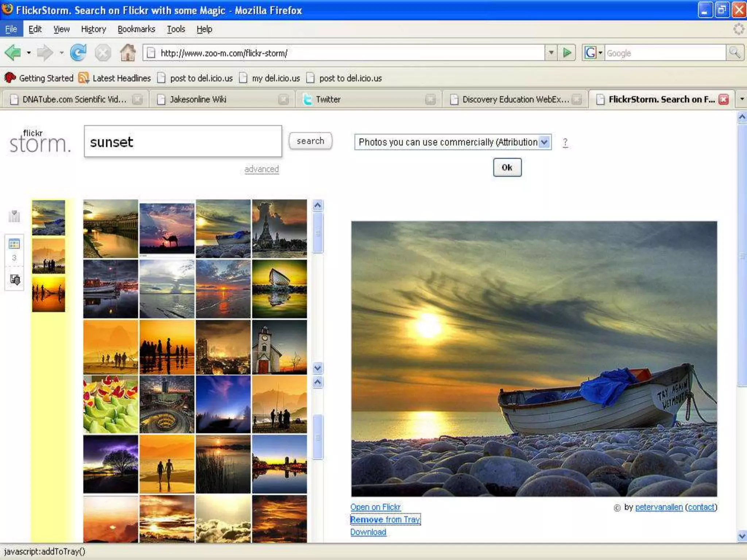Click the Remove from Tray link
This screenshot has width=747, height=560.
click(x=385, y=519)
